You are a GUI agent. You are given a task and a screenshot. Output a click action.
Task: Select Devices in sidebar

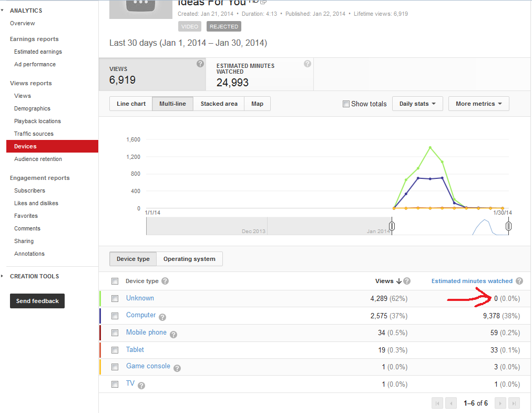(52, 146)
